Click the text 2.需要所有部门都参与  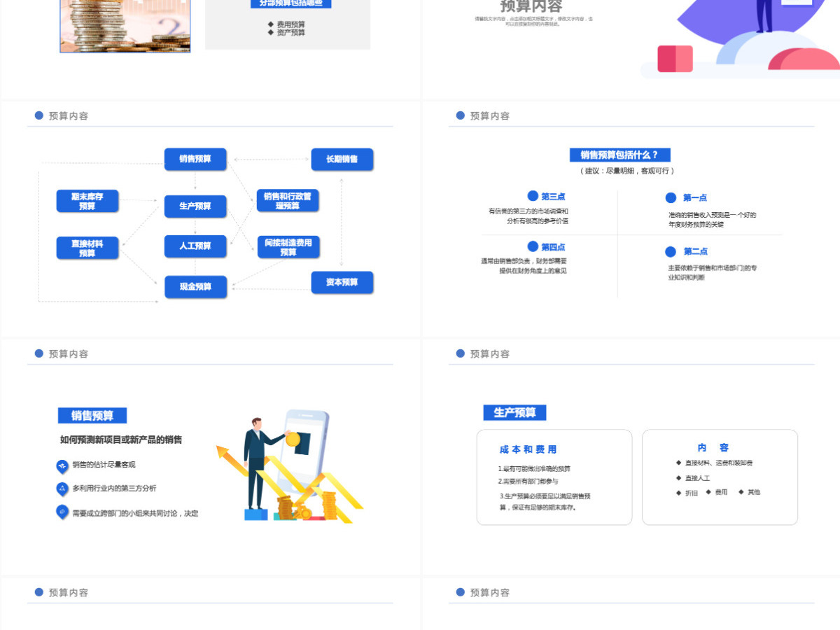click(x=528, y=482)
